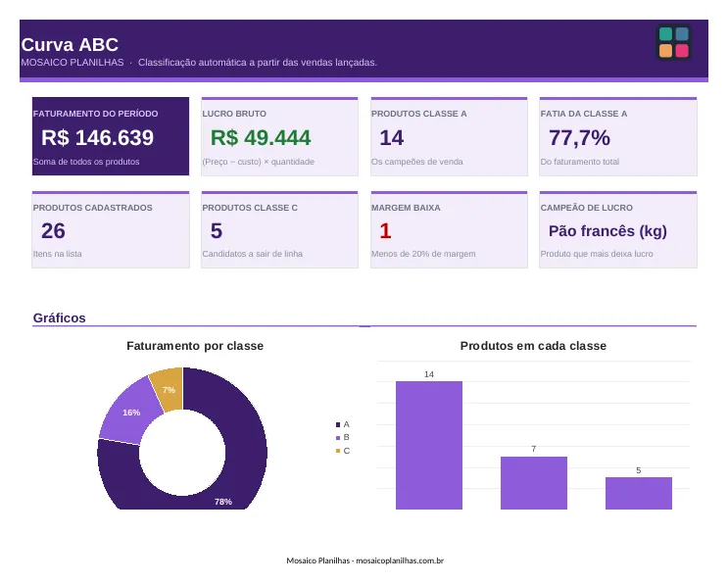Viewport: 728px width, 585px height.
Task: Click 'Candidatos a sair de linha' caption
Action: click(253, 254)
